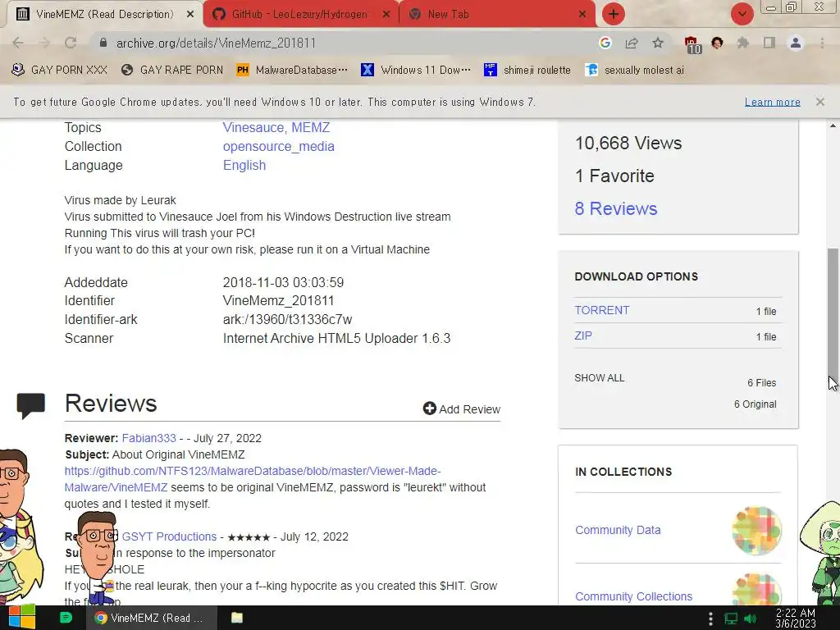Image resolution: width=840 pixels, height=630 pixels.
Task: Open the Community Collections link
Action: (634, 596)
